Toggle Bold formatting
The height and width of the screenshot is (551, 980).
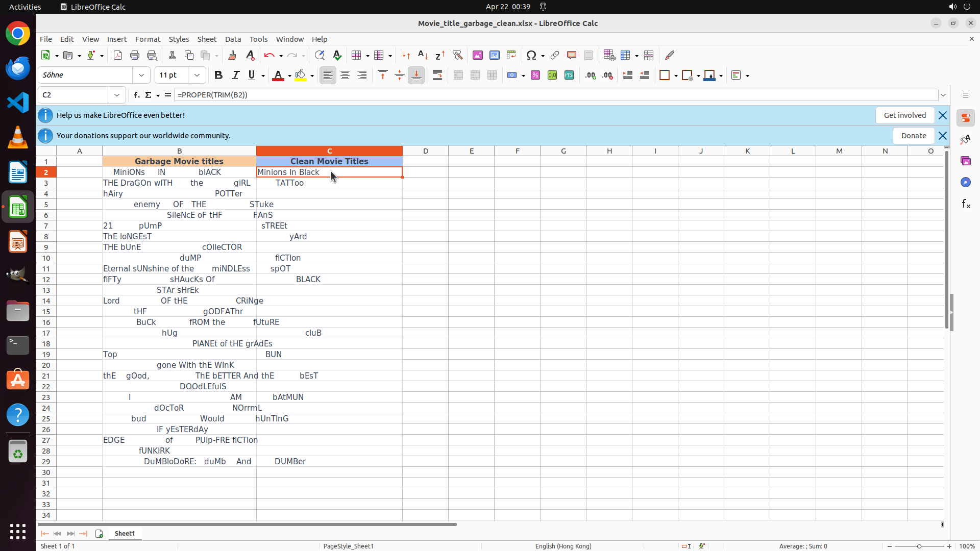[218, 76]
